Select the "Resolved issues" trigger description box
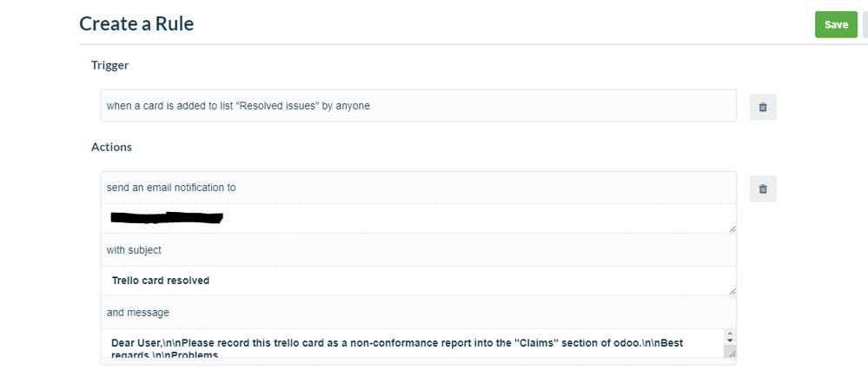Viewport: 868px width, 377px height. pos(419,105)
